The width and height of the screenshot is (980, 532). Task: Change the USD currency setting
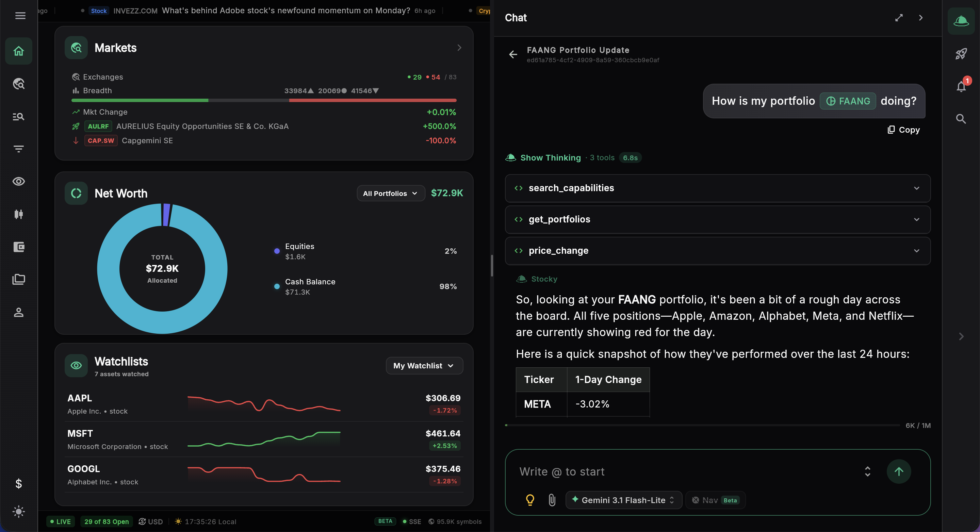[x=151, y=522]
